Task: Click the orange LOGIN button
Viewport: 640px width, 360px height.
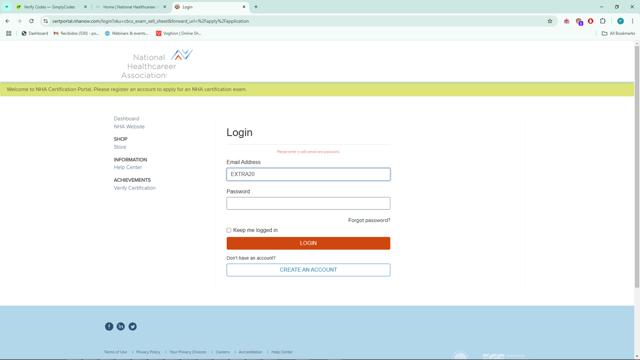Action: [x=308, y=243]
